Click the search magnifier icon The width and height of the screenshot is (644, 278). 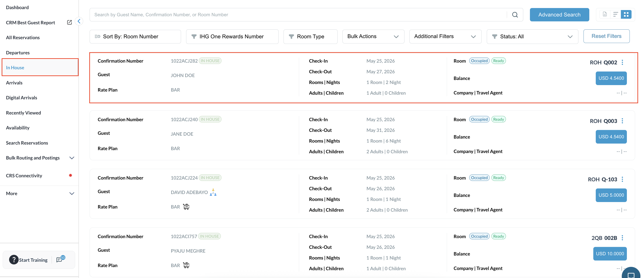click(515, 15)
